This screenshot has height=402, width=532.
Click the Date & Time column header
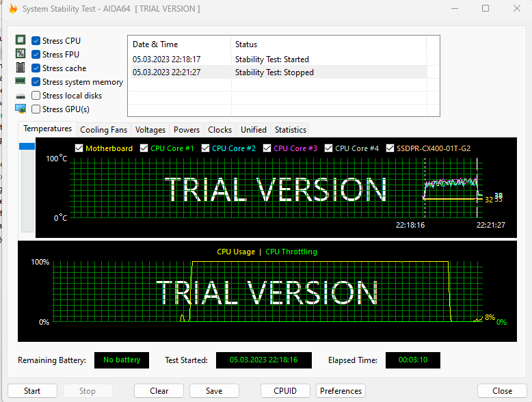click(179, 44)
